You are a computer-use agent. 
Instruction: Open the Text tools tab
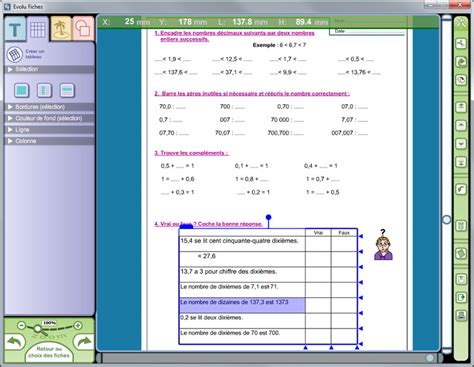tap(15, 29)
